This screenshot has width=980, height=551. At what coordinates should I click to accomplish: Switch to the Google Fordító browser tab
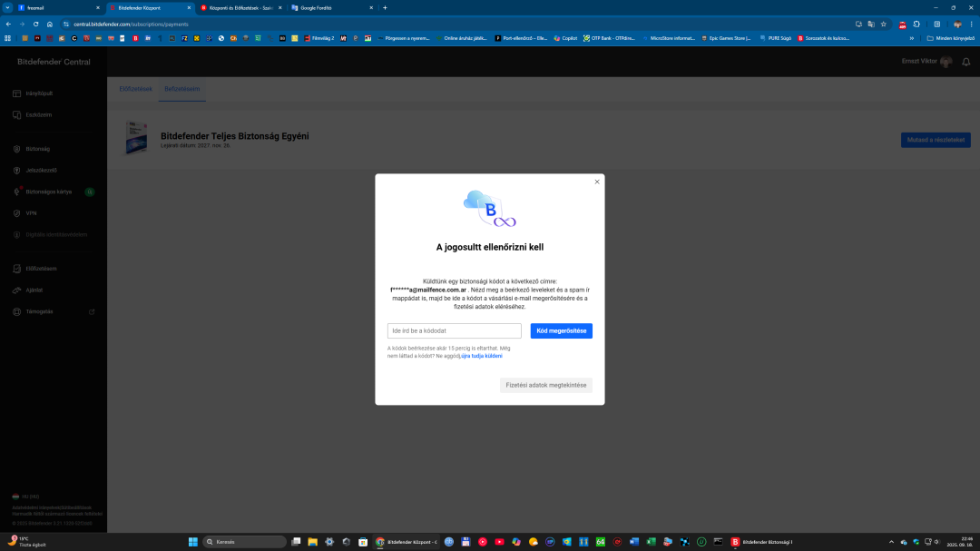331,8
